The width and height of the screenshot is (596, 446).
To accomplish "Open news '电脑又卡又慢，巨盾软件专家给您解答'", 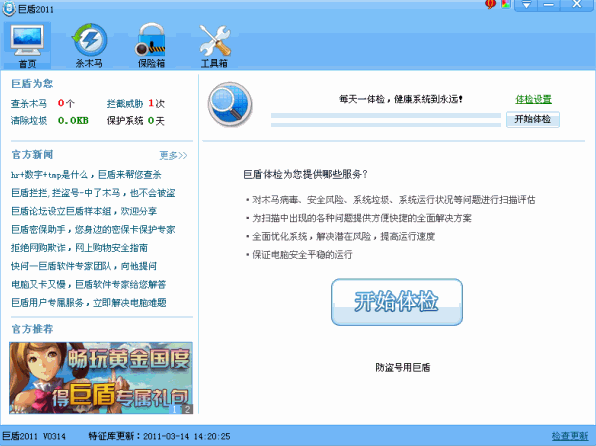I will click(x=89, y=284).
